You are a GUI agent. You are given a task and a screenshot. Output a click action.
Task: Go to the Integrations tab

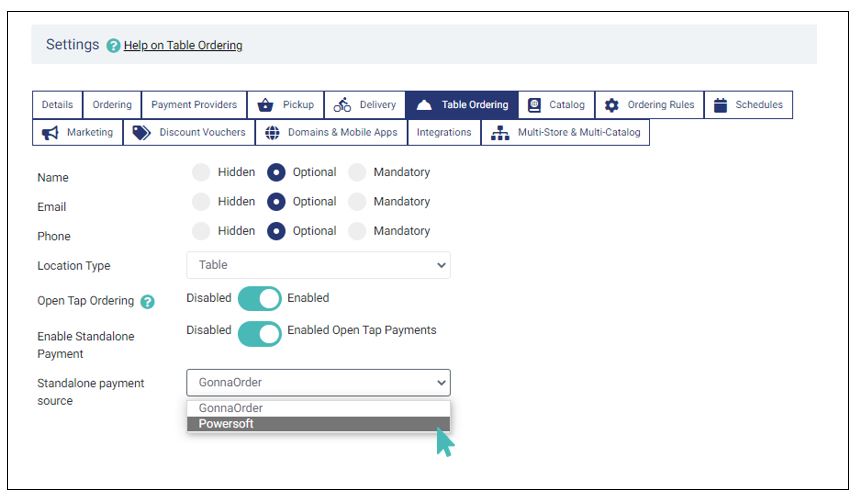(444, 132)
